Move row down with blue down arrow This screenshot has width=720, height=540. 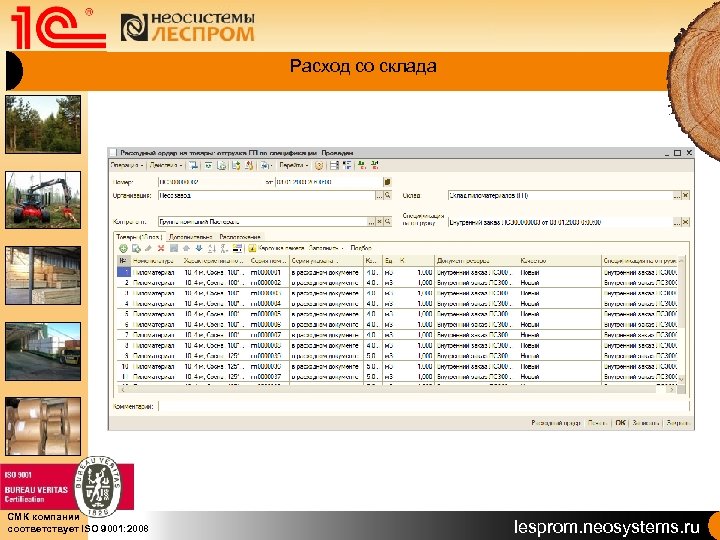point(199,248)
